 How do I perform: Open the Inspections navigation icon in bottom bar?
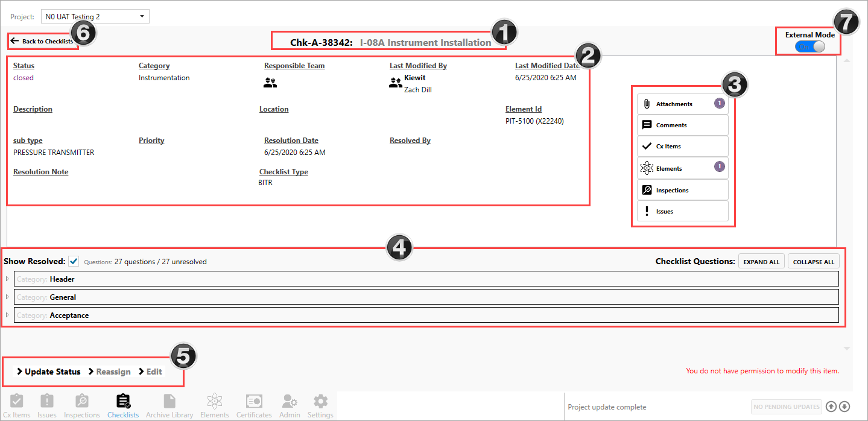click(82, 405)
